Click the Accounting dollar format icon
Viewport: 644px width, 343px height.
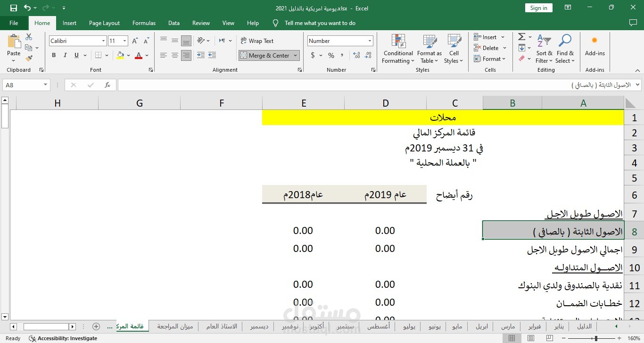click(313, 55)
